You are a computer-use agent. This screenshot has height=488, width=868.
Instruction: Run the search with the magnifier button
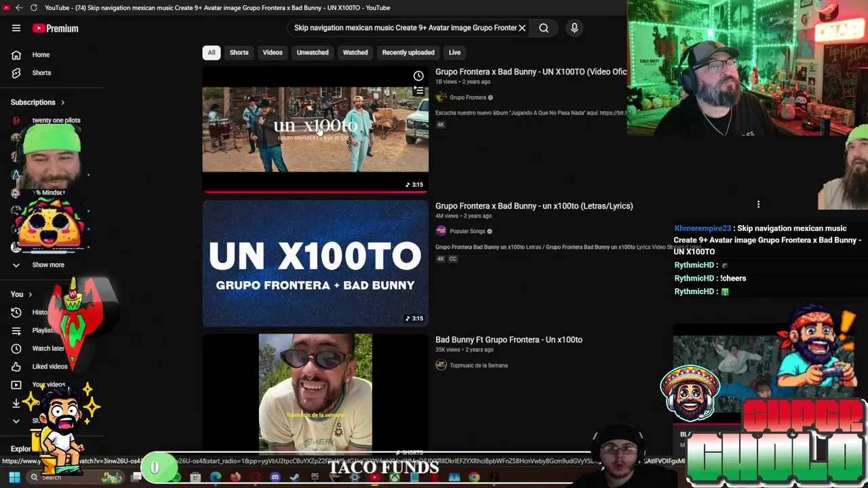[544, 28]
